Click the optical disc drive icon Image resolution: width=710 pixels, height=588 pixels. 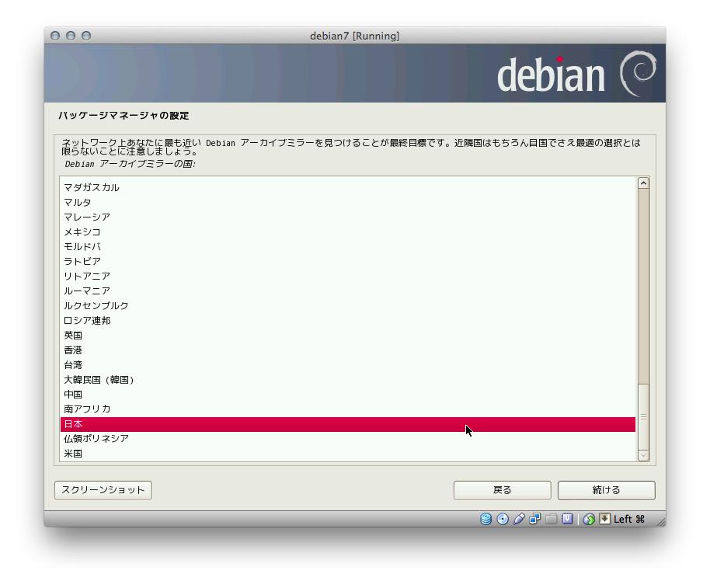pyautogui.click(x=503, y=519)
